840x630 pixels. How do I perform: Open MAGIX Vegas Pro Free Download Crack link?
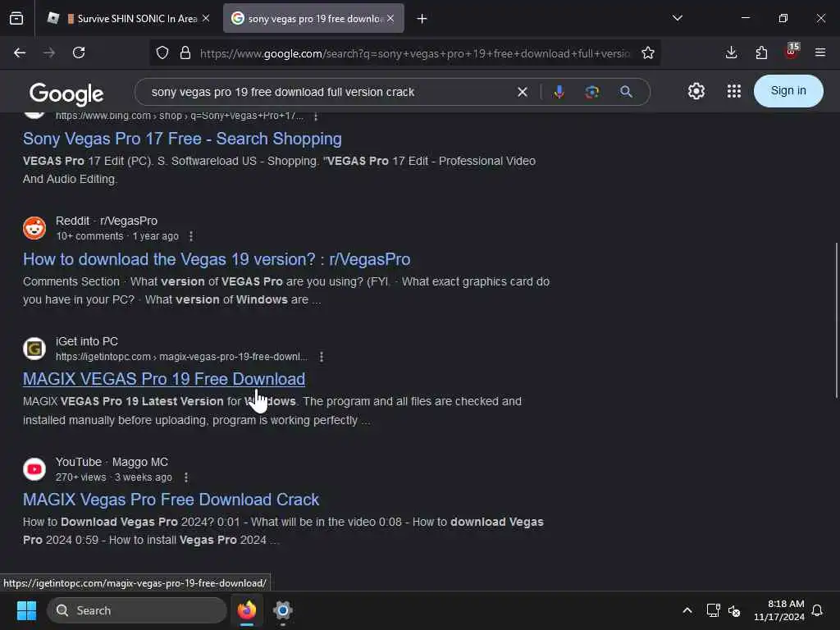tap(171, 500)
